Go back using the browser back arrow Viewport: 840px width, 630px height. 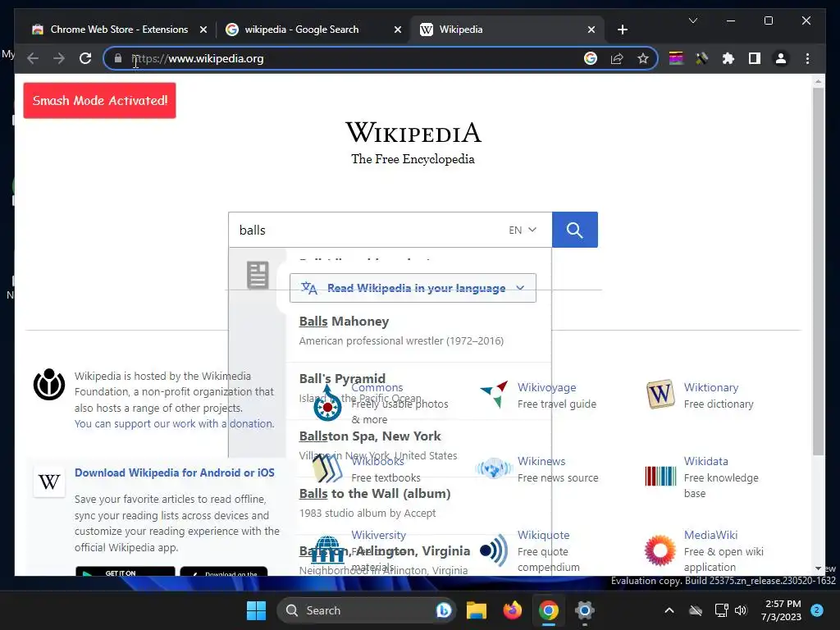[x=33, y=58]
